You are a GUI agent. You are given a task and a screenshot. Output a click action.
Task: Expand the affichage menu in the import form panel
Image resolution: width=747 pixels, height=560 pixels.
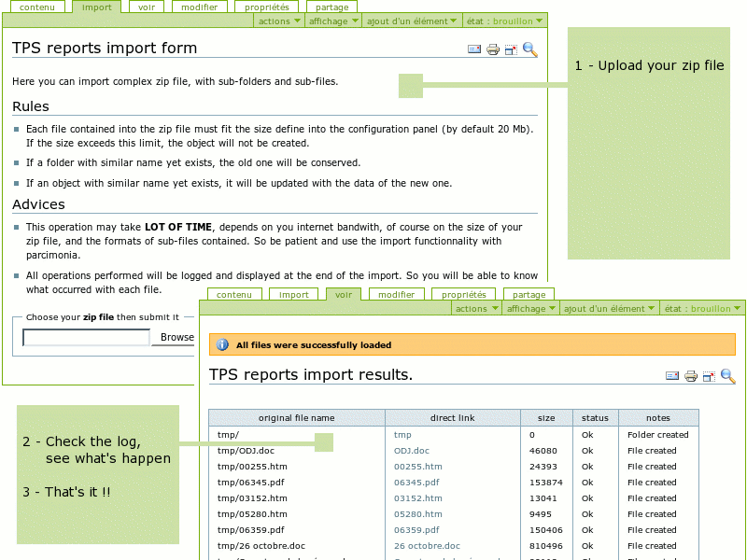point(332,21)
